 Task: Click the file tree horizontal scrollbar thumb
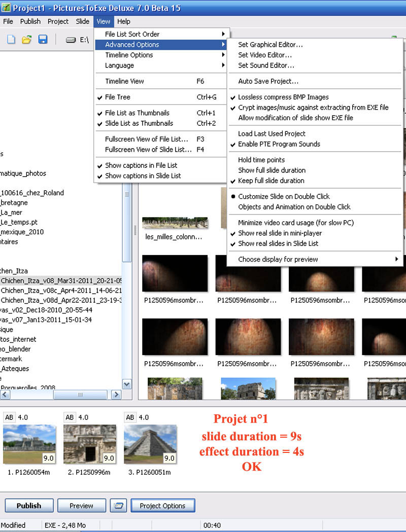[80, 395]
